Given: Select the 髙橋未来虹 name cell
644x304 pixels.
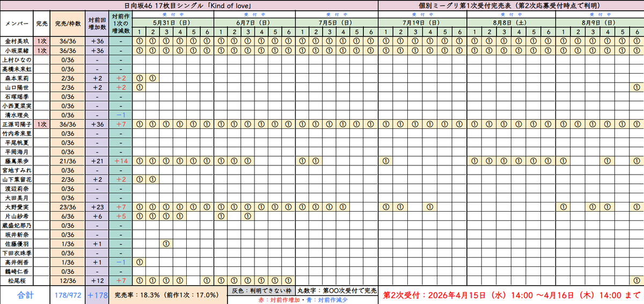Looking at the screenshot, I should click(17, 69).
